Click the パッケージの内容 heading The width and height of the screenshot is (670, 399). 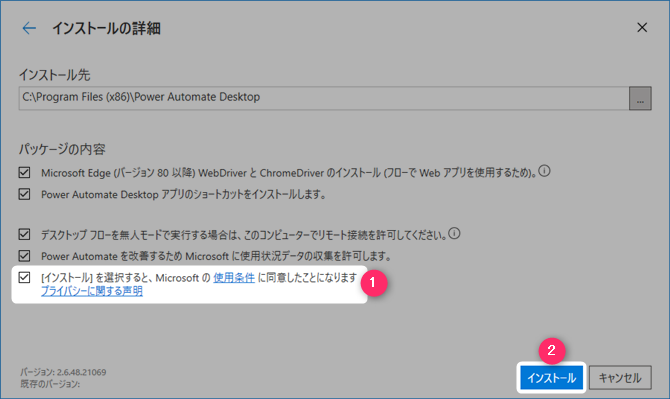[62, 149]
